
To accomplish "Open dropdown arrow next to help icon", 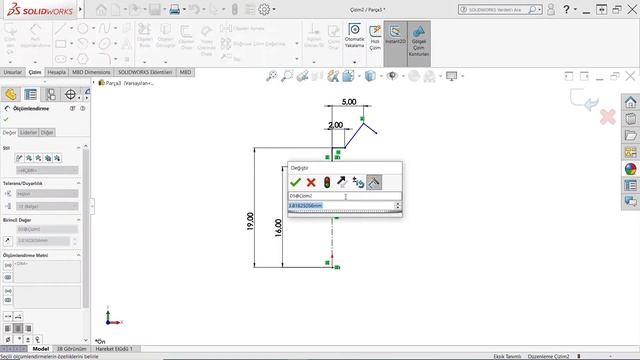I will coord(575,9).
